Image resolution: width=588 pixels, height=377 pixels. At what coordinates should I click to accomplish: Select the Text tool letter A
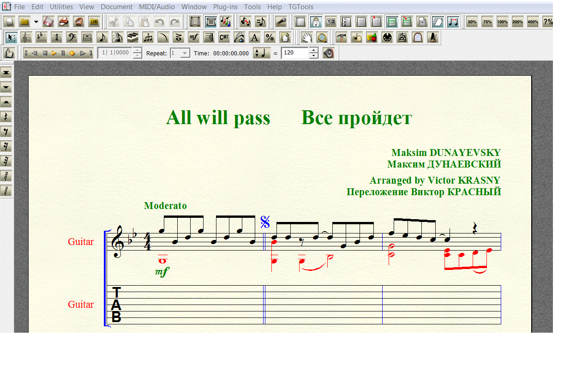[x=255, y=37]
